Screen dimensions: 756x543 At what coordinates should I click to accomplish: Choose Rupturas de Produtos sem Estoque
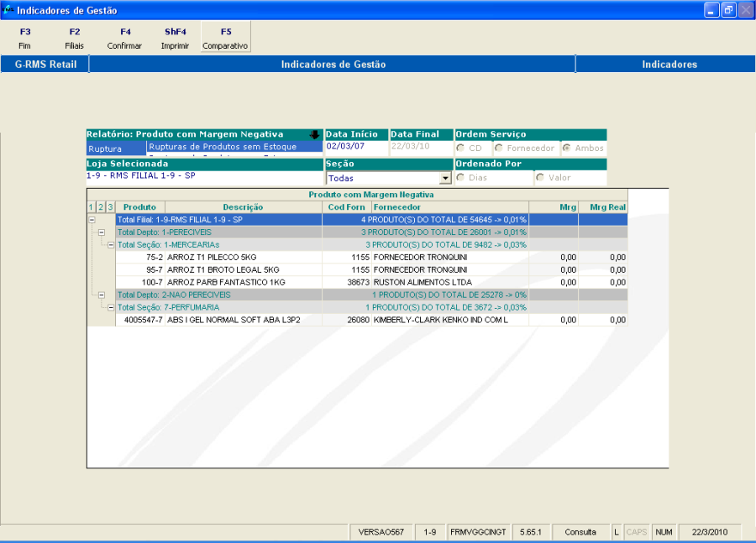234,147
